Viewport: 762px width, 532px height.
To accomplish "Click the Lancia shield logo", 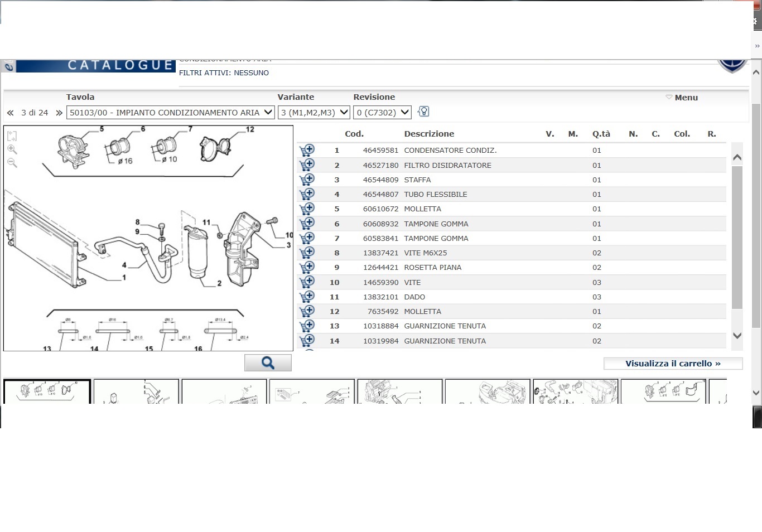I will (x=732, y=66).
